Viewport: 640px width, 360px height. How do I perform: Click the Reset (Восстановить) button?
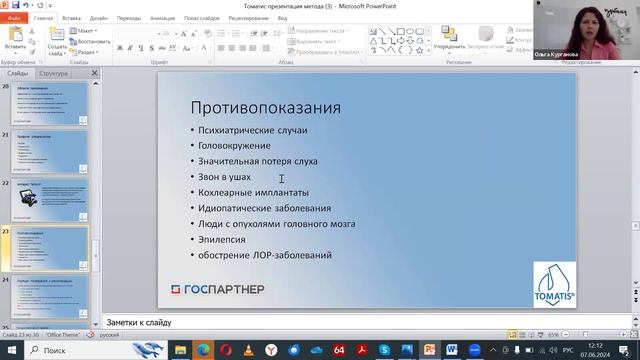pyautogui.click(x=90, y=42)
